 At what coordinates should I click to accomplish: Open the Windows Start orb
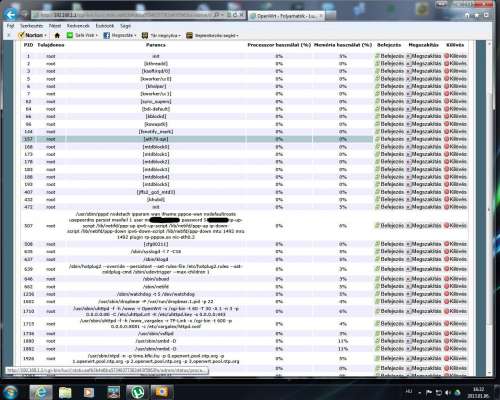coord(10,392)
